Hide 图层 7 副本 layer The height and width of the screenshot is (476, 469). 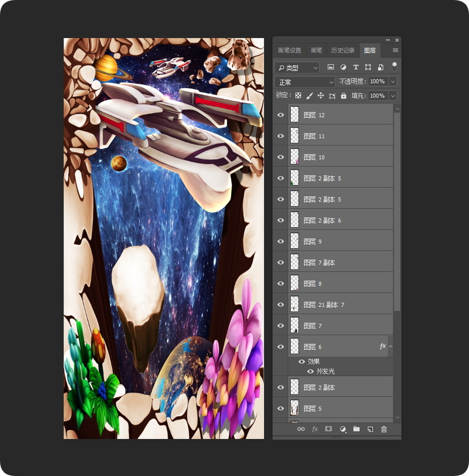[280, 262]
